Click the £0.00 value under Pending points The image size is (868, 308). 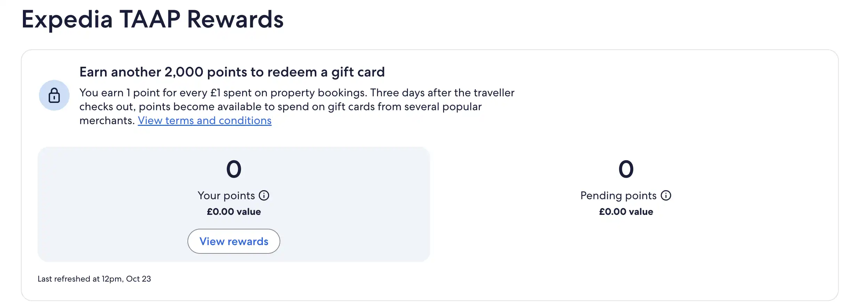coord(626,212)
